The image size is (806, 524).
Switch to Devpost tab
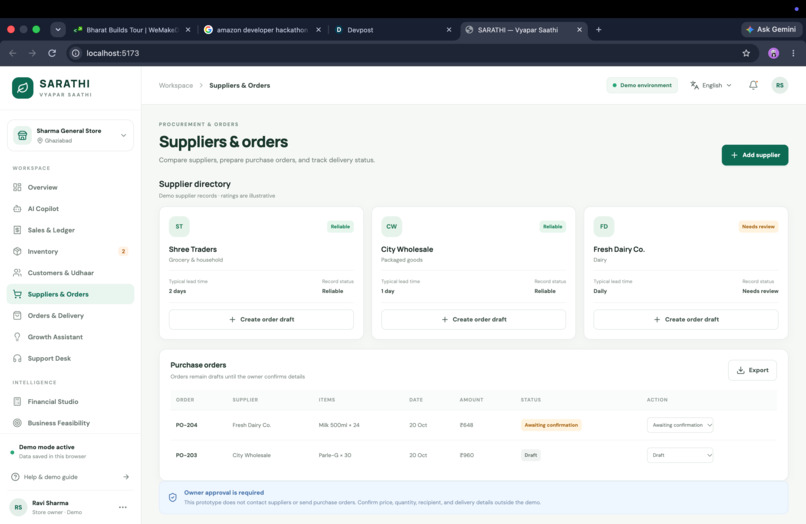point(393,30)
